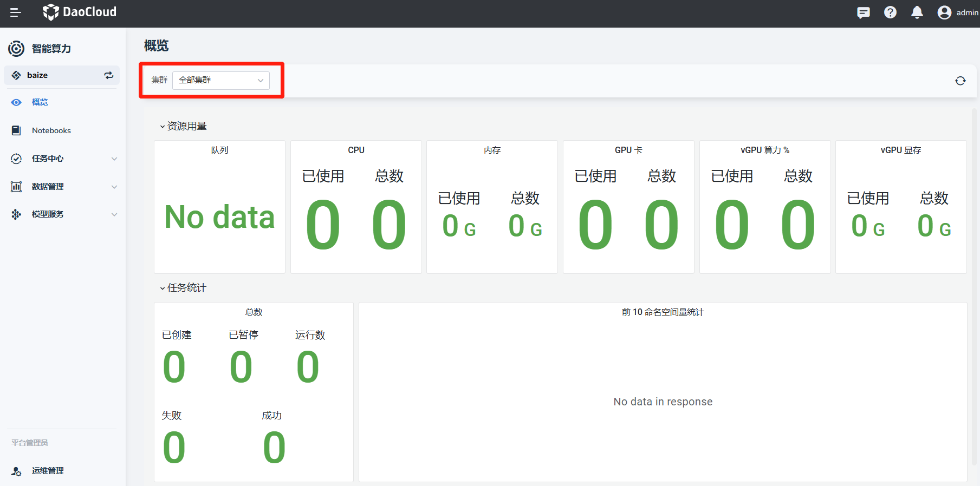Expand the 数据管理 chevron
Screen dimensions: 980x486
coord(114,187)
